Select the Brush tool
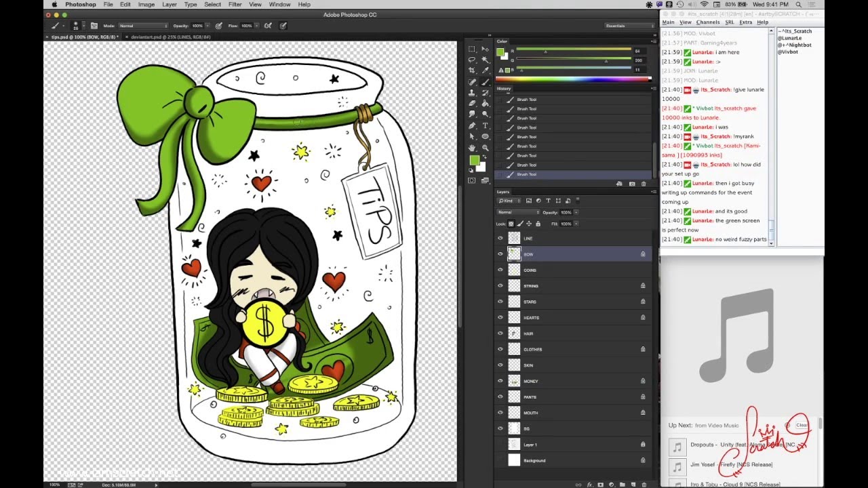The width and height of the screenshot is (868, 488). (486, 83)
